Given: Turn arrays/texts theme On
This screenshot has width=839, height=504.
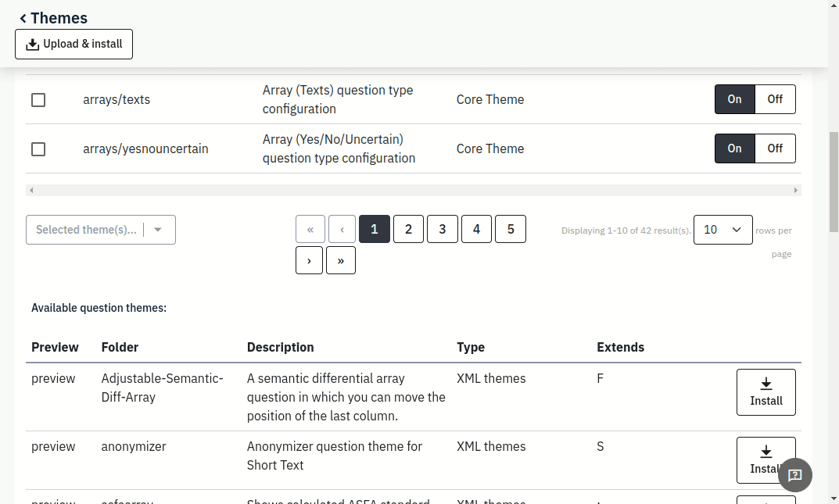Looking at the screenshot, I should pyautogui.click(x=734, y=99).
